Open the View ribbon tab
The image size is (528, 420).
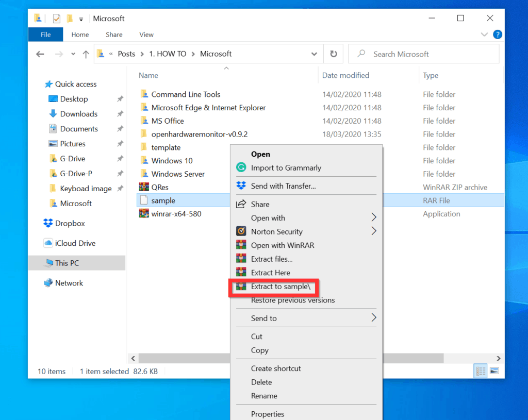coord(146,35)
